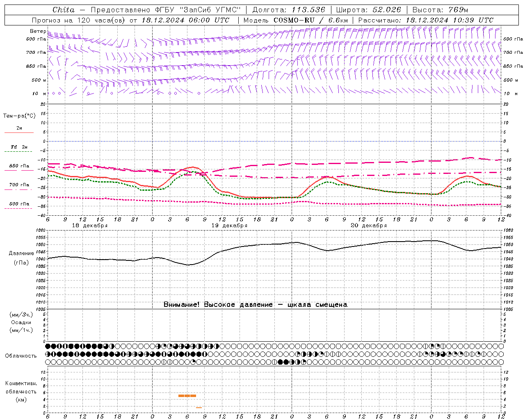Viewport: 525px width, 420px height.
Task: Click the "500 гПа" temperature legend entry
Action: [x=19, y=204]
